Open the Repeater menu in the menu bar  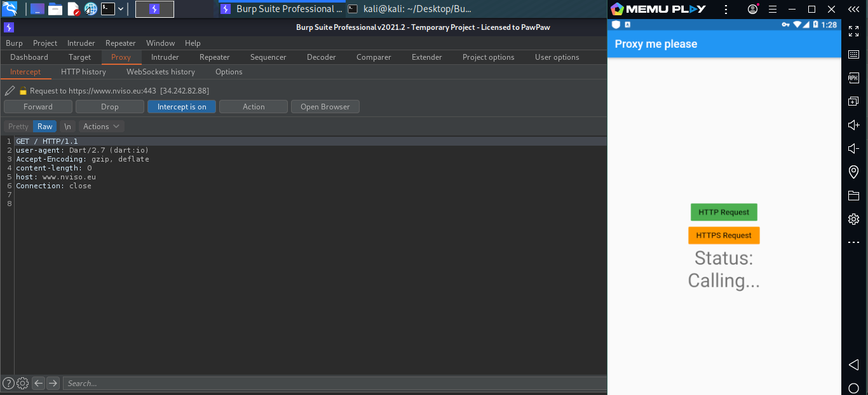click(121, 43)
